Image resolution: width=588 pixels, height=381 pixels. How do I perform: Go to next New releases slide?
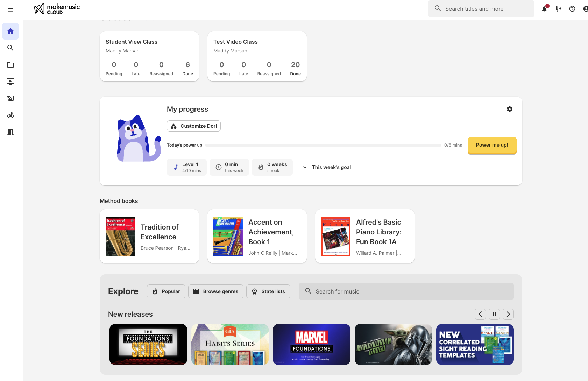(508, 314)
